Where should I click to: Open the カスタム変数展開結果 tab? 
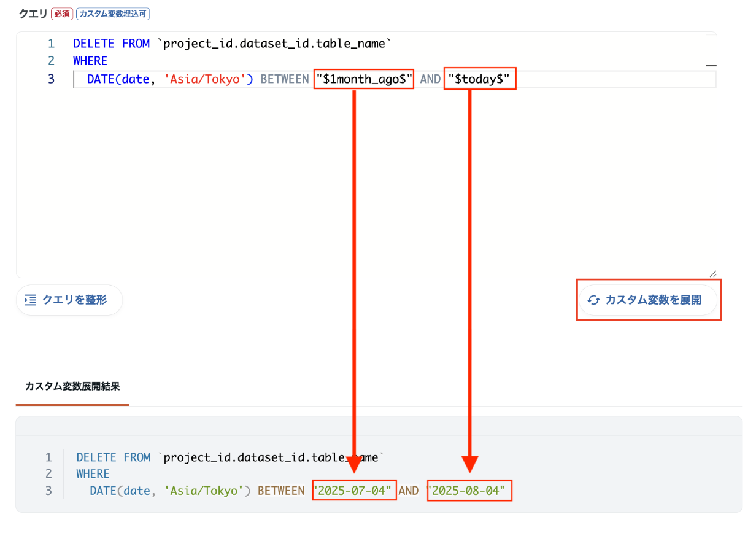72,386
